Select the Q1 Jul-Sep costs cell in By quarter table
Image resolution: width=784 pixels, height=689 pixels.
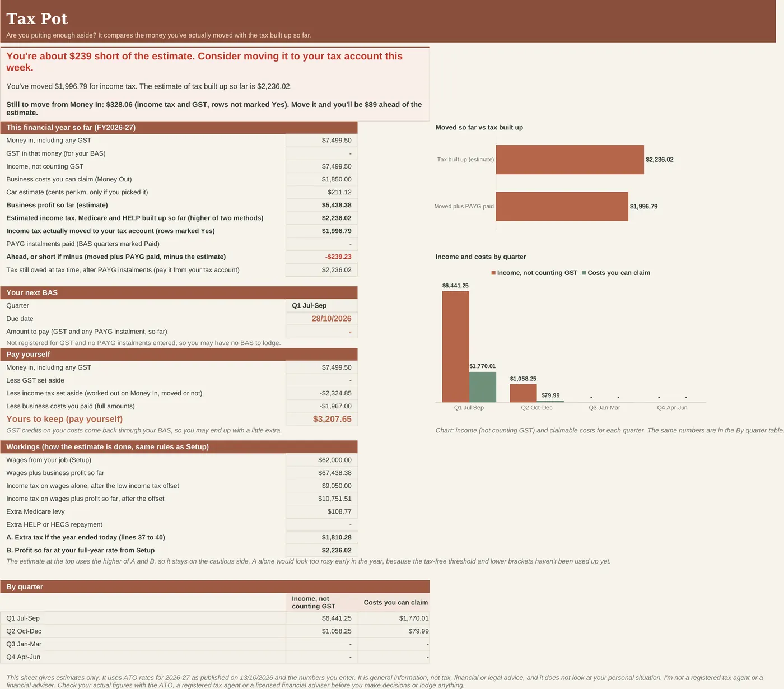[394, 618]
